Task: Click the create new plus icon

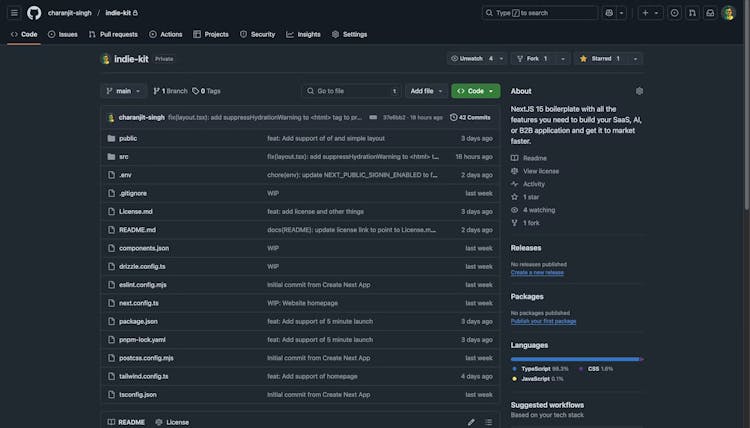Action: [645, 13]
